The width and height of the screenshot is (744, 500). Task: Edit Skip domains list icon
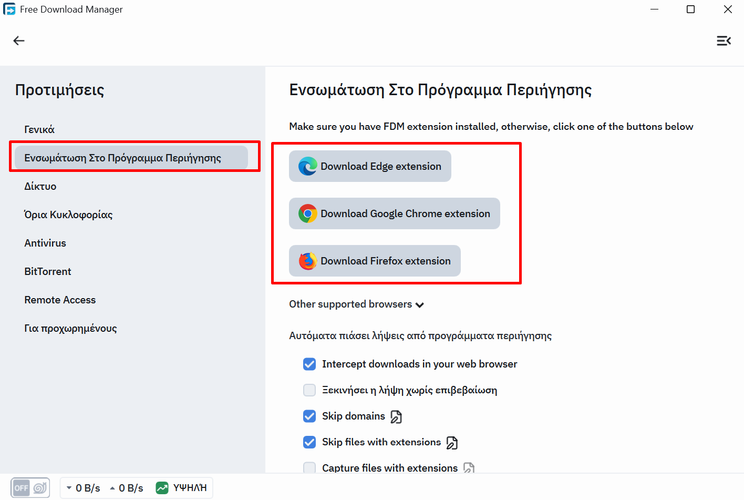point(396,417)
